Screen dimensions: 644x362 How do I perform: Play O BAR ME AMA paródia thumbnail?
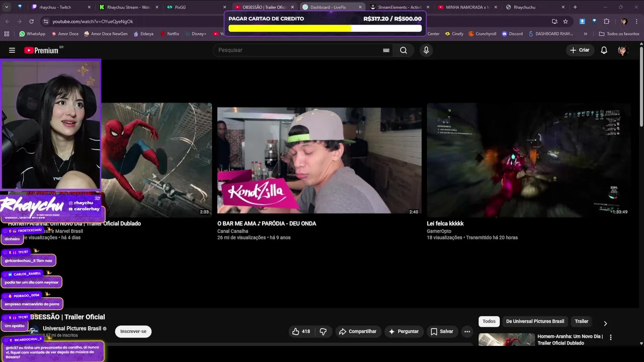click(319, 160)
